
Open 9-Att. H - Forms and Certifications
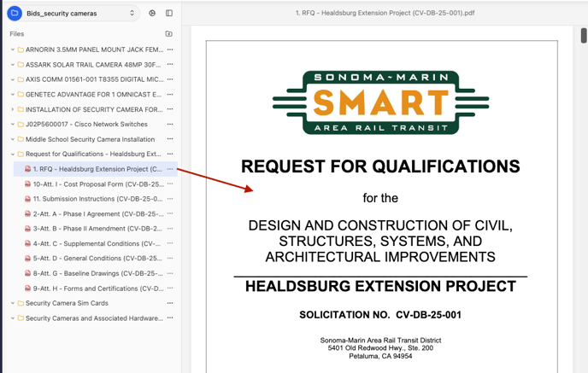click(95, 288)
